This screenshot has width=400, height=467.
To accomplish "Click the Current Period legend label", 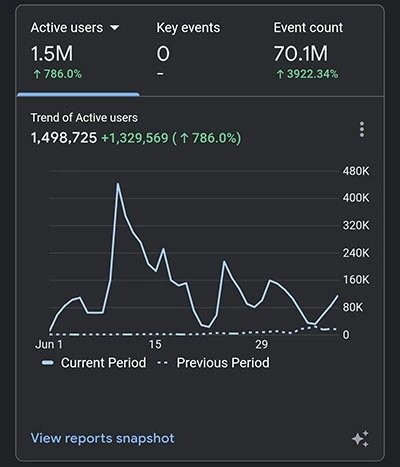I will click(x=103, y=363).
